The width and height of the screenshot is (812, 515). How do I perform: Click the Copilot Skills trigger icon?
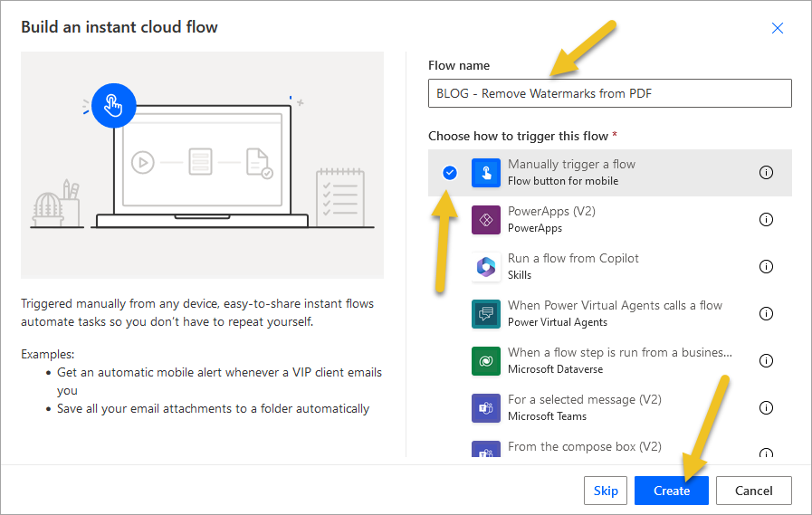[486, 267]
